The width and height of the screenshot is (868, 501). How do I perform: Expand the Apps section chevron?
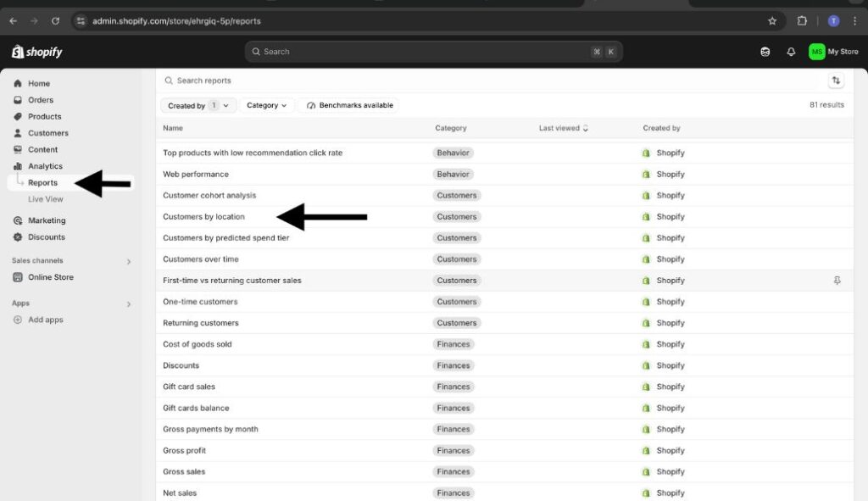coord(129,304)
